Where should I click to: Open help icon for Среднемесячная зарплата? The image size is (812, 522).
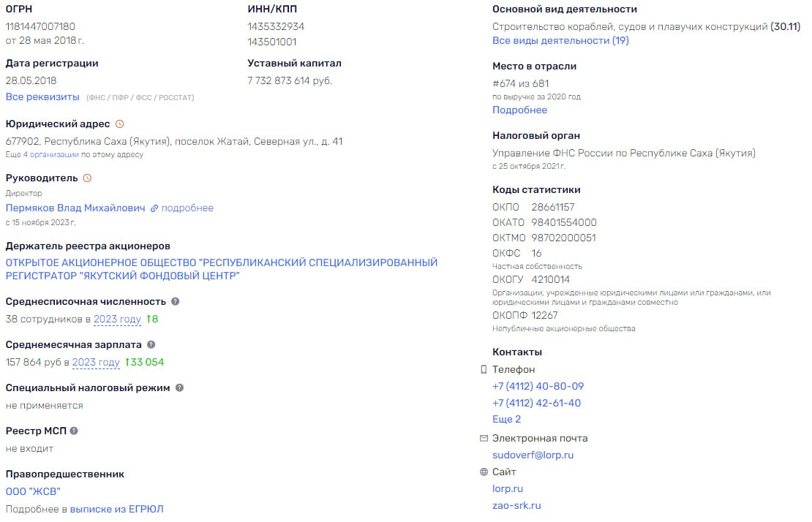click(x=151, y=345)
